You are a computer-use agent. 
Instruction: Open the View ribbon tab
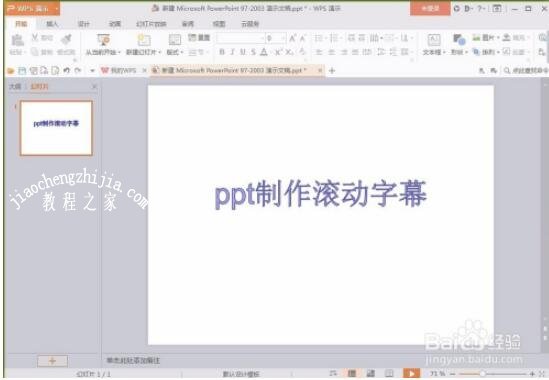point(219,24)
